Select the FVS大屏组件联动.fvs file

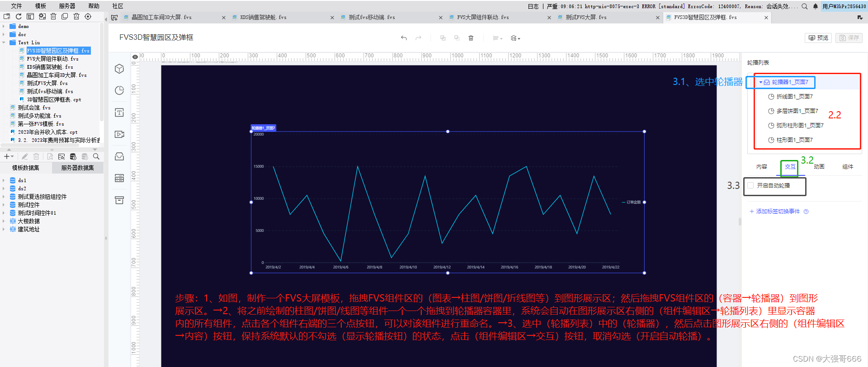pyautogui.click(x=52, y=59)
